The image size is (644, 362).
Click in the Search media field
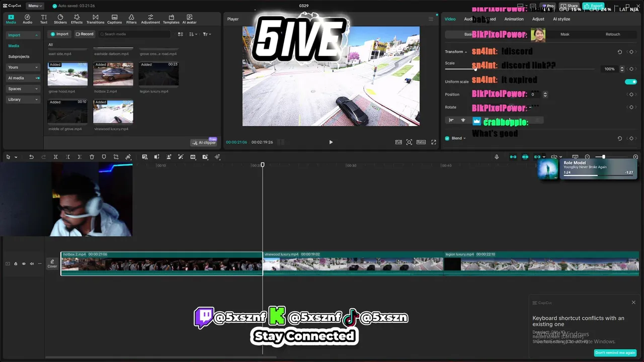pyautogui.click(x=135, y=34)
